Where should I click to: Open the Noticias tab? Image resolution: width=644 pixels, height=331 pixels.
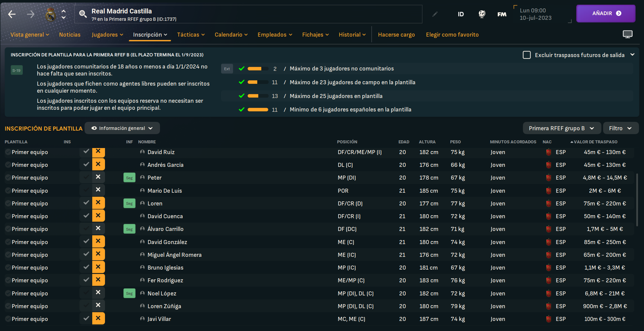(70, 35)
